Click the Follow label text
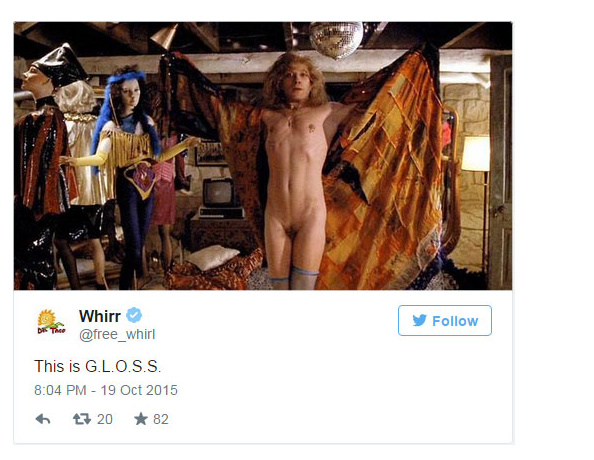The height and width of the screenshot is (460, 594). pyautogui.click(x=455, y=321)
